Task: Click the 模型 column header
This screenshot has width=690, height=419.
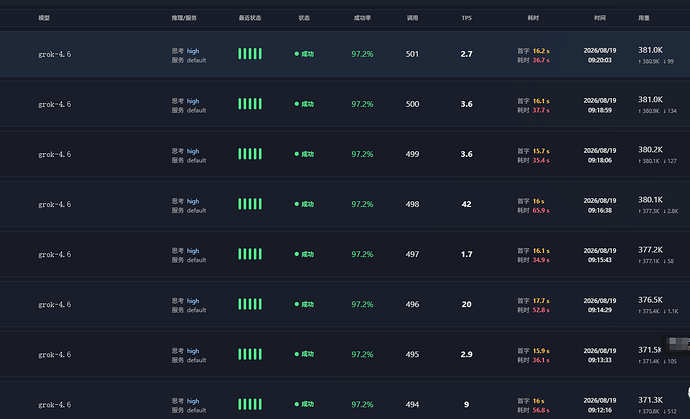Action: pyautogui.click(x=44, y=18)
